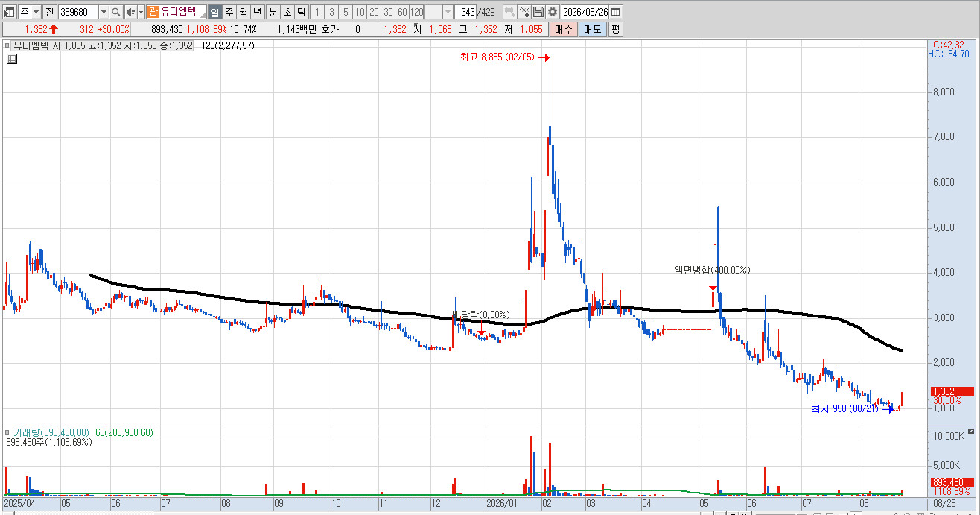Select the 1 interval button
980x515 pixels.
[x=316, y=12]
